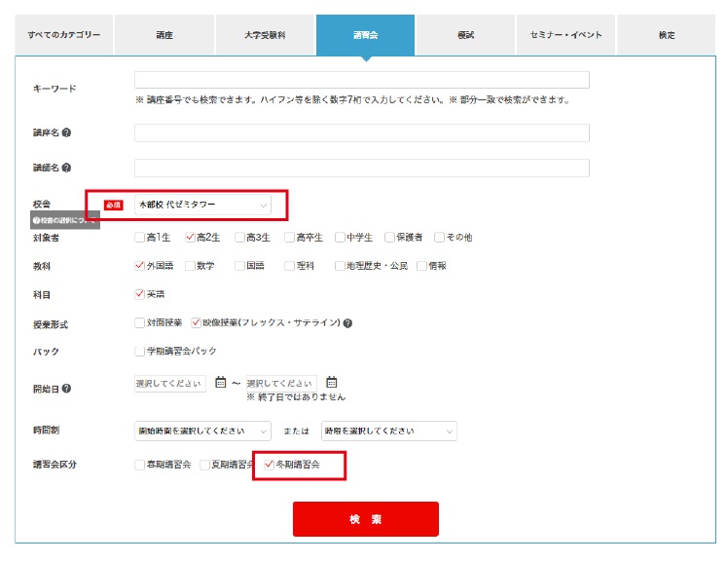Screen dimensions: 728x563
Task: Open the 校舎の選択について help tooltip
Action: coord(64,221)
